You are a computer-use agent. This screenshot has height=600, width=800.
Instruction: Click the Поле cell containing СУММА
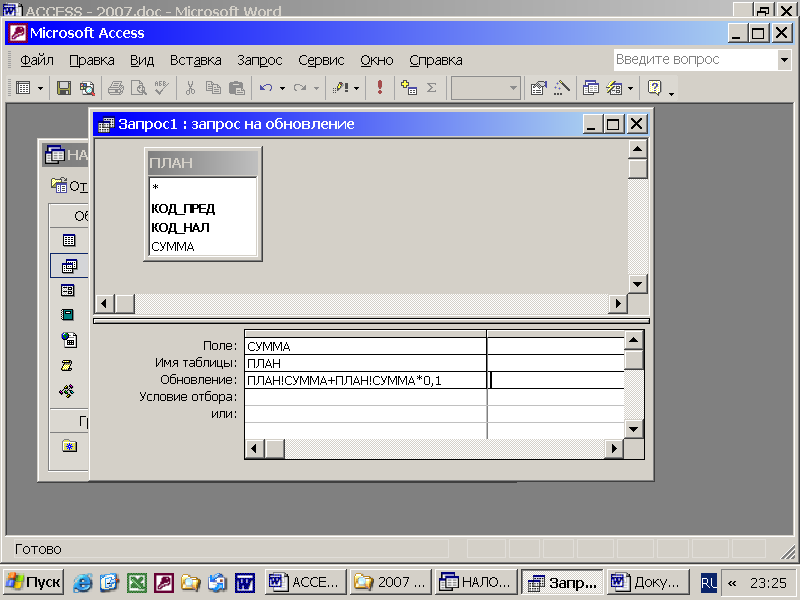point(365,346)
